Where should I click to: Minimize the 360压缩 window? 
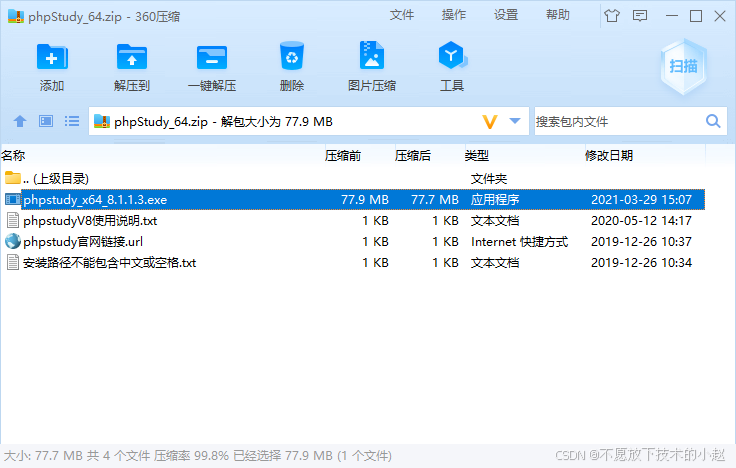(x=672, y=16)
